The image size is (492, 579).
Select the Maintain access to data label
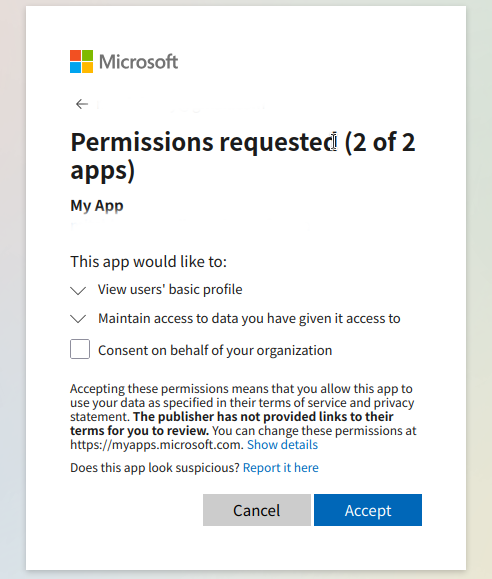(x=249, y=318)
